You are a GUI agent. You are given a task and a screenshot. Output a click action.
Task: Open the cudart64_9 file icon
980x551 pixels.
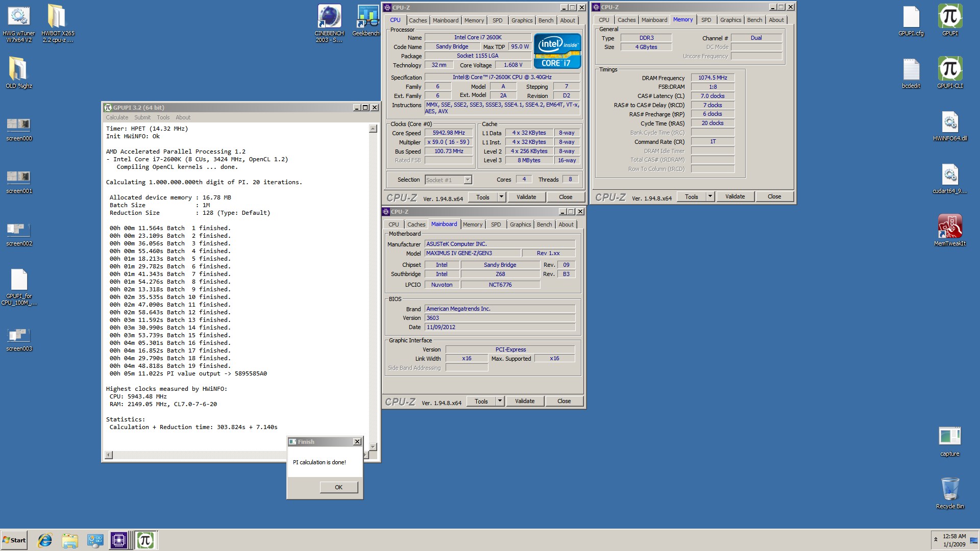(x=950, y=178)
